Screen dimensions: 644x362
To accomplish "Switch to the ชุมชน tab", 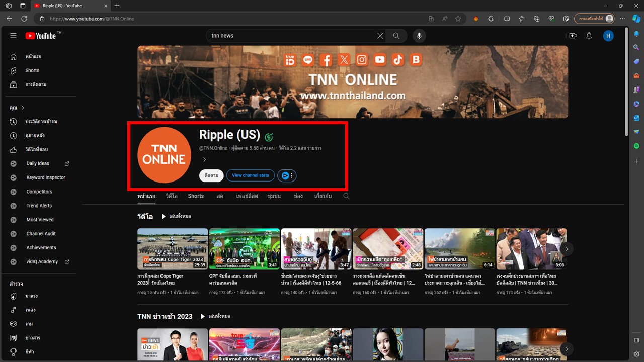I will click(x=274, y=196).
